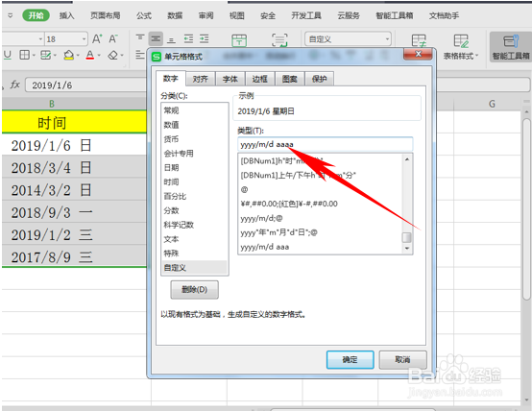Click the decrease indent icon
The height and width of the screenshot is (411, 532).
pyautogui.click(x=188, y=39)
